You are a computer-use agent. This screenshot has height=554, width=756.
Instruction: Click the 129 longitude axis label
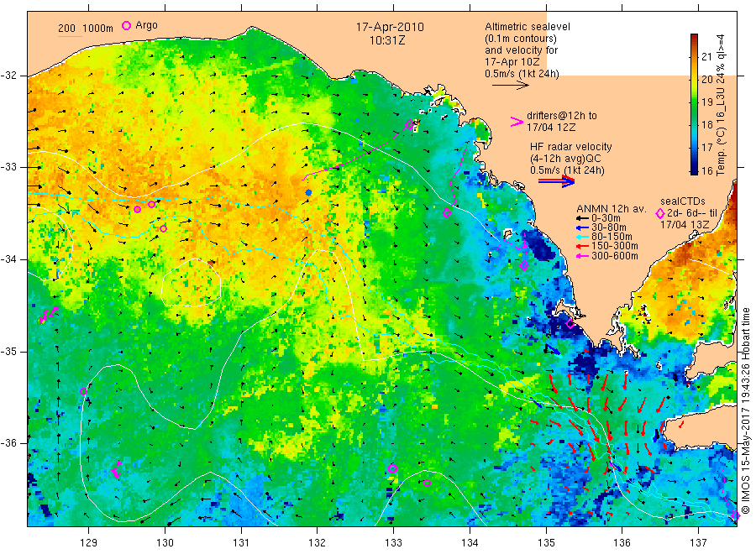88,543
